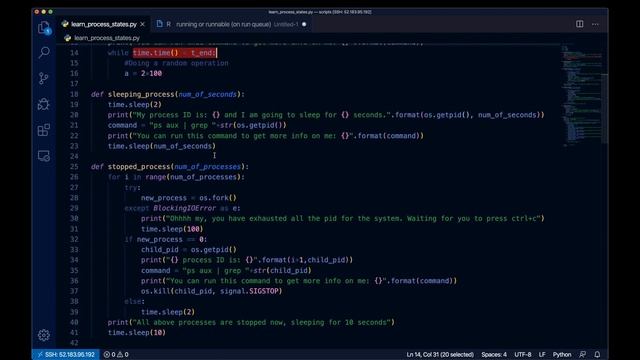Image resolution: width=640 pixels, height=360 pixels.
Task: Click a = 2+100 on line 16
Action: (x=143, y=73)
